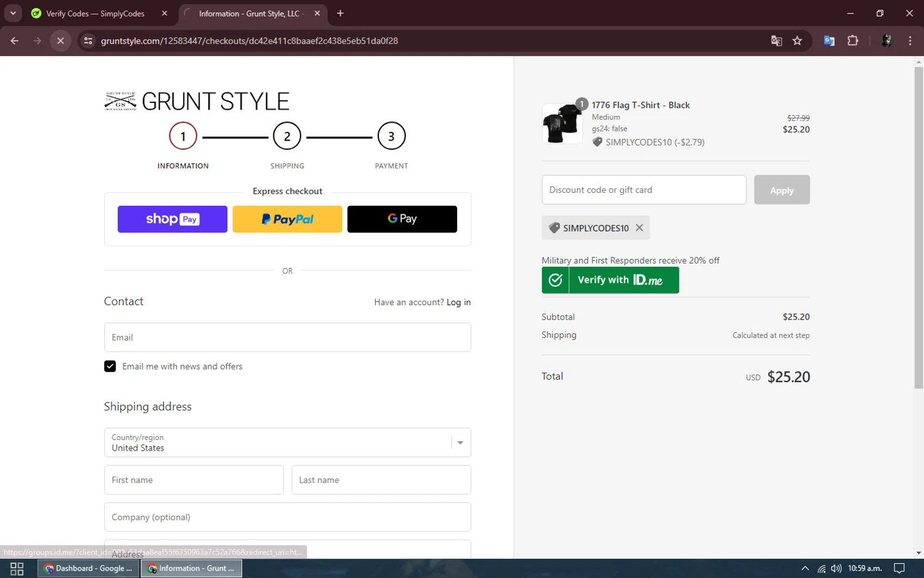Click the browser forward arrow
This screenshot has height=578, width=924.
pos(38,41)
